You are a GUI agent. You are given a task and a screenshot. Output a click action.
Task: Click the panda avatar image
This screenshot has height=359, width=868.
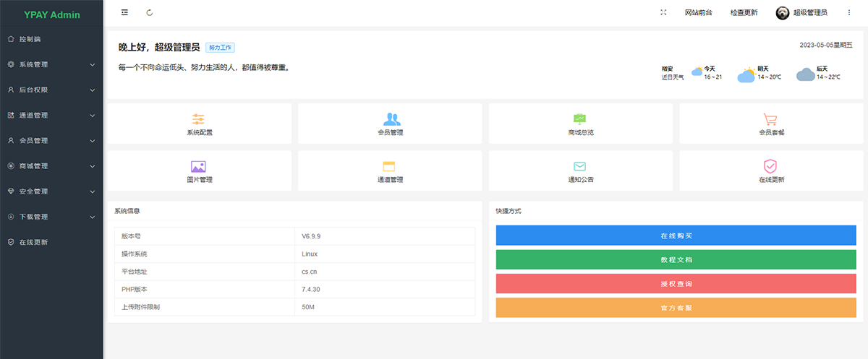point(782,12)
